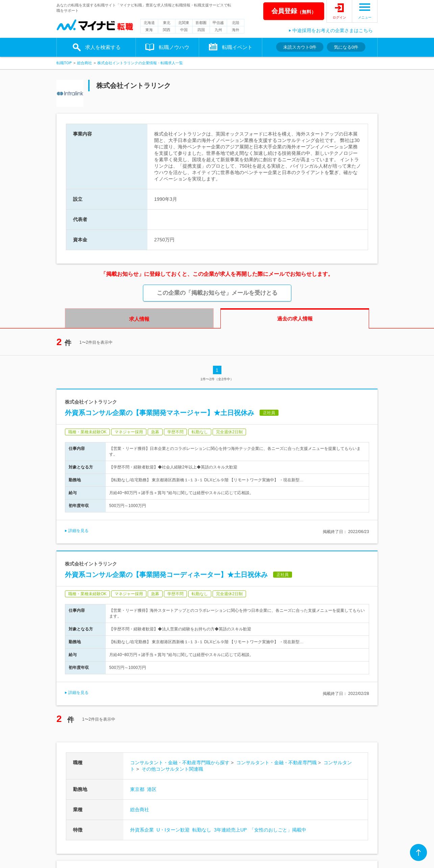Open the 事業開発マネージャー job title
434x868 pixels.
click(160, 413)
